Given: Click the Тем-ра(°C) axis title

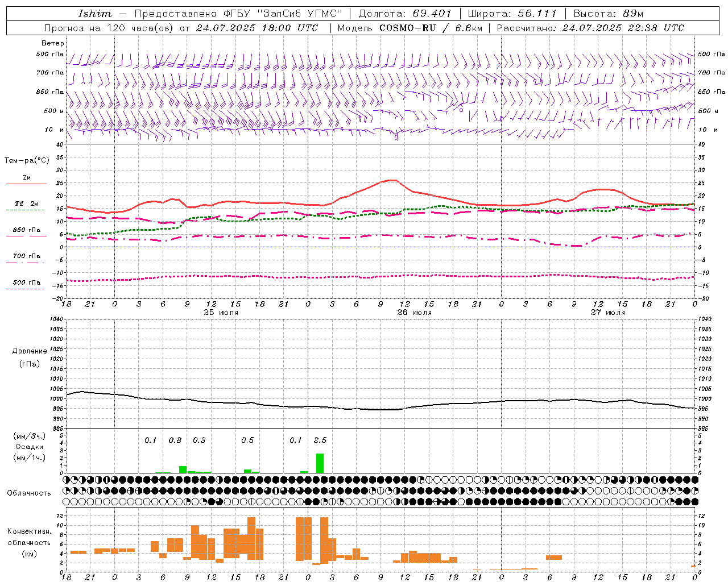Looking at the screenshot, I should pyautogui.click(x=27, y=161).
